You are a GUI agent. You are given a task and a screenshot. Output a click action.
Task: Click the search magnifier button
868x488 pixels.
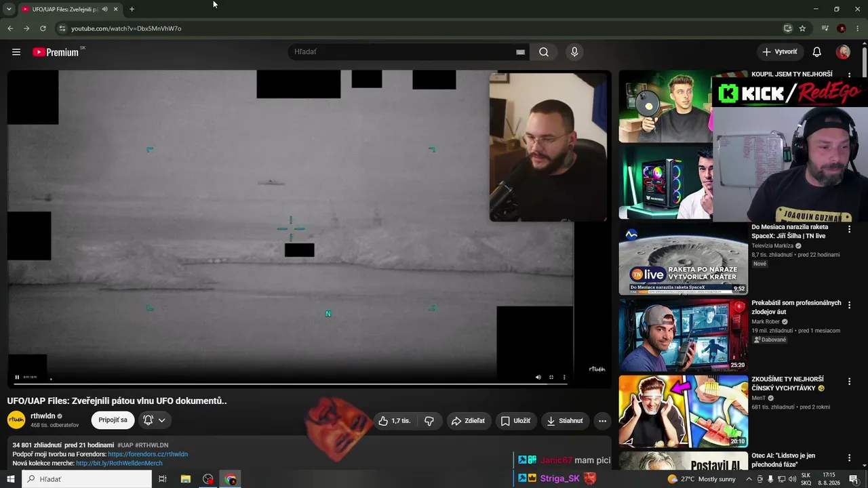click(544, 52)
